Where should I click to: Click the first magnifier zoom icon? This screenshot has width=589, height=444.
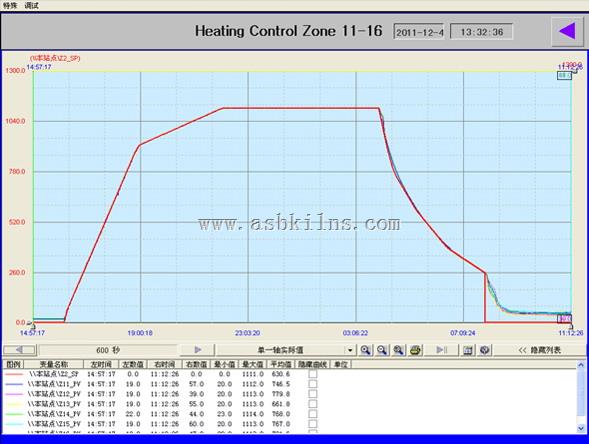[365, 350]
